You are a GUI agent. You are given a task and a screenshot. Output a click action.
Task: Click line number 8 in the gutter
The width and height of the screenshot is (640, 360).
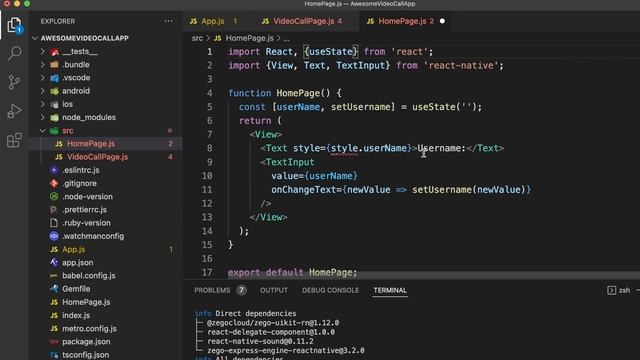pyautogui.click(x=209, y=148)
